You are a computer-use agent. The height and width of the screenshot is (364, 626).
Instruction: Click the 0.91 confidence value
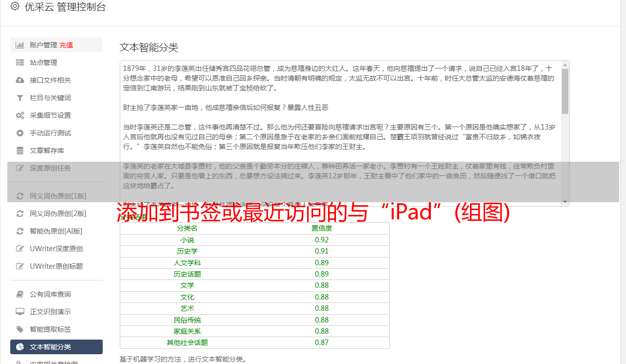coord(322,251)
